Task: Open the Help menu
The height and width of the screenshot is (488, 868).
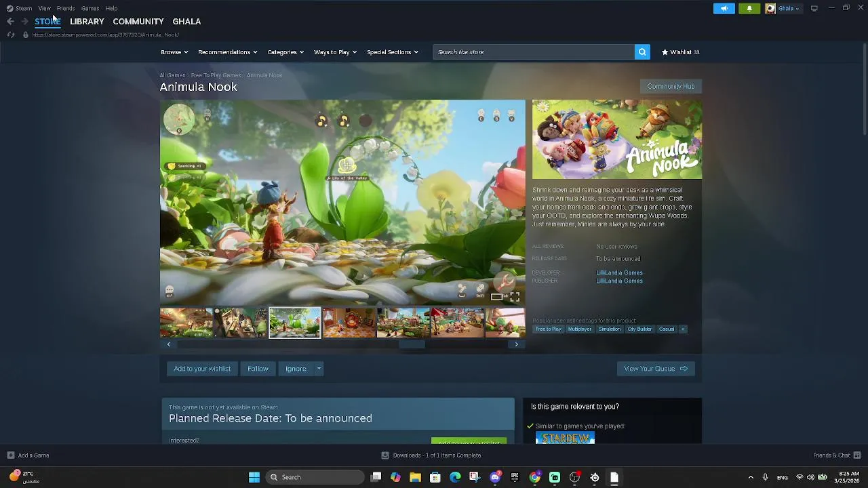Action: [x=111, y=8]
